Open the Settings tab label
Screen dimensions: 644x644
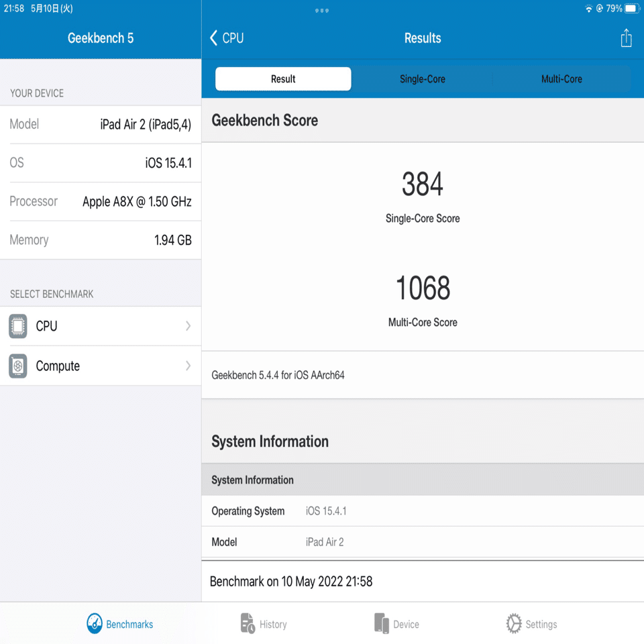coord(541,625)
